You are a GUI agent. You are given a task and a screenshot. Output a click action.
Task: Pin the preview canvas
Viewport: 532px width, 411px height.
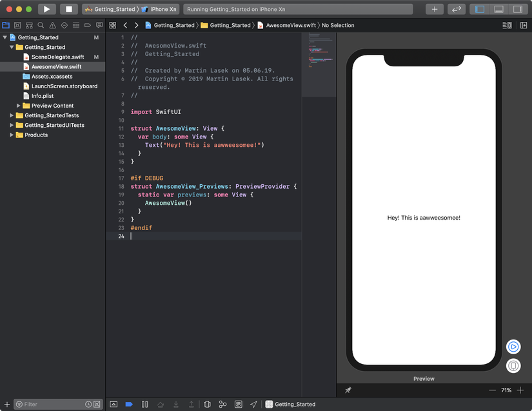coord(348,390)
